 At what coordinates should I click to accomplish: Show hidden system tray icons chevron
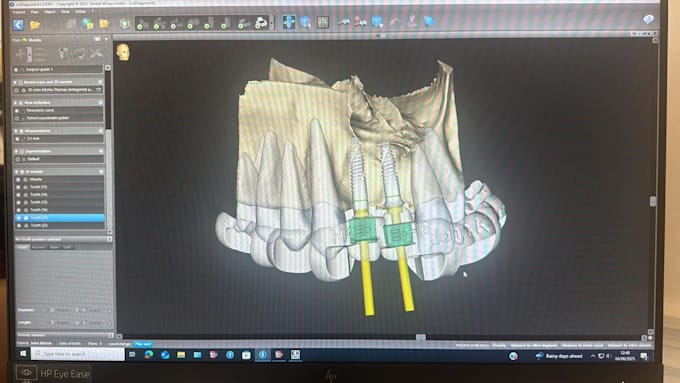593,356
